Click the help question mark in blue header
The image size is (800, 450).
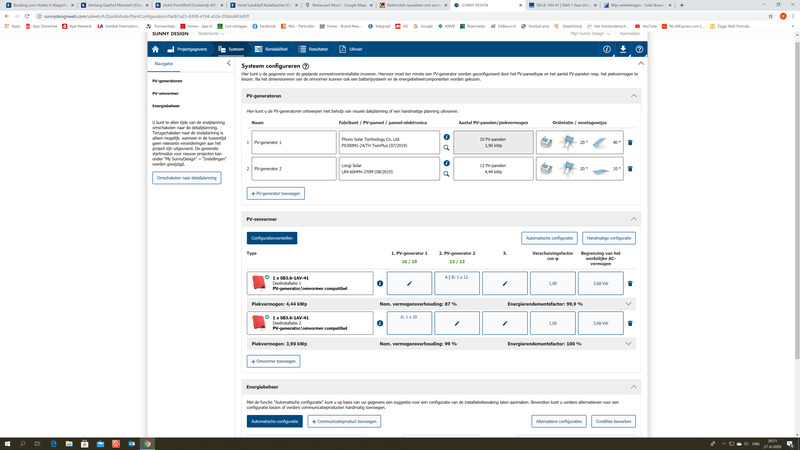[x=639, y=49]
